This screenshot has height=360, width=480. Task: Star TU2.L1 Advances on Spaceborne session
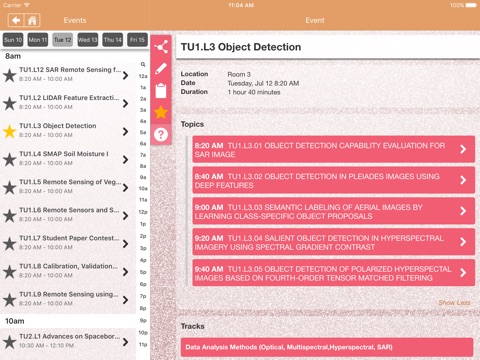(x=10, y=342)
